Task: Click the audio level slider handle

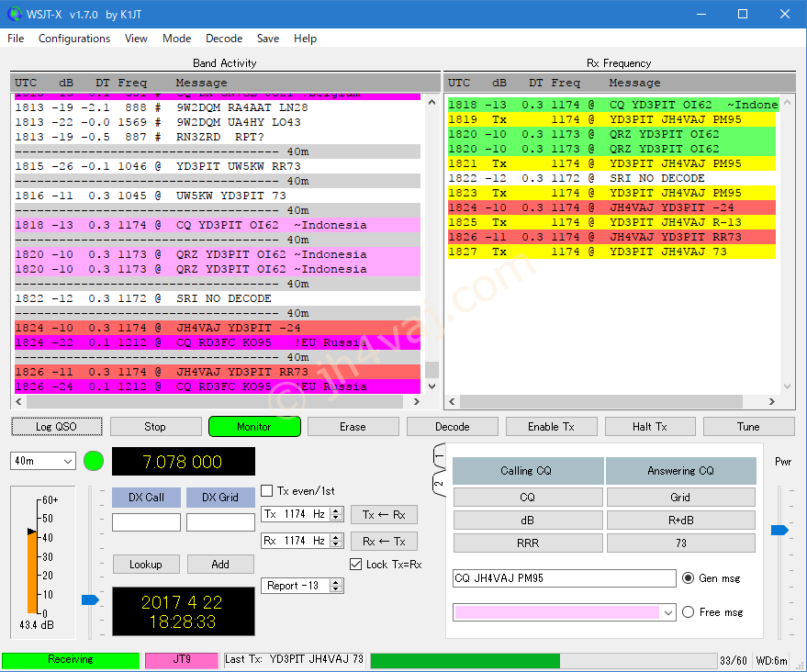Action: pos(90,599)
